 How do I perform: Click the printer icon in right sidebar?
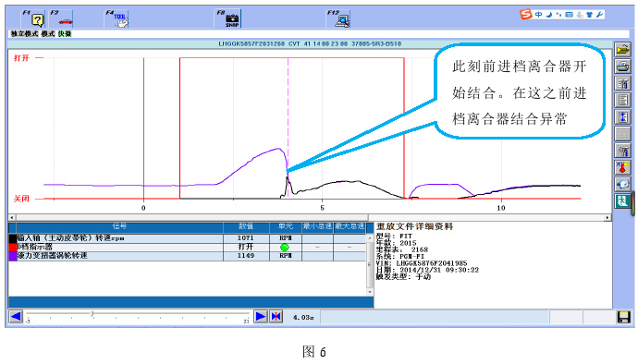click(622, 67)
